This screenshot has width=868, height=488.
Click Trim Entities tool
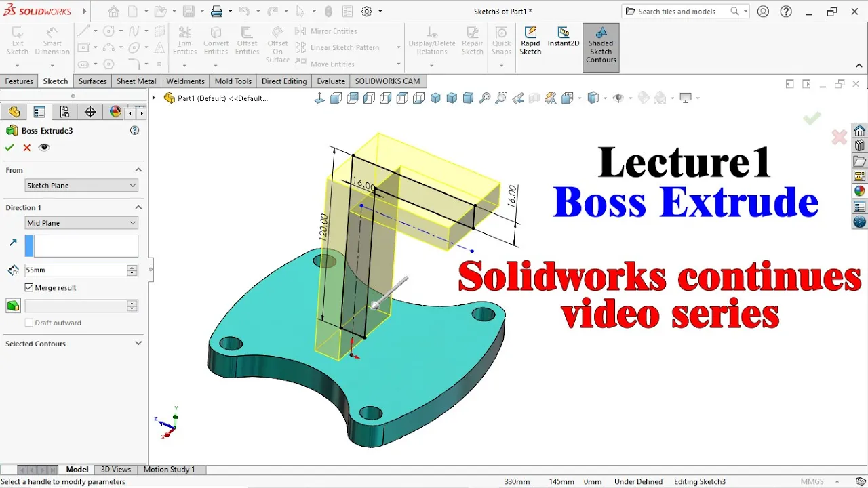184,41
